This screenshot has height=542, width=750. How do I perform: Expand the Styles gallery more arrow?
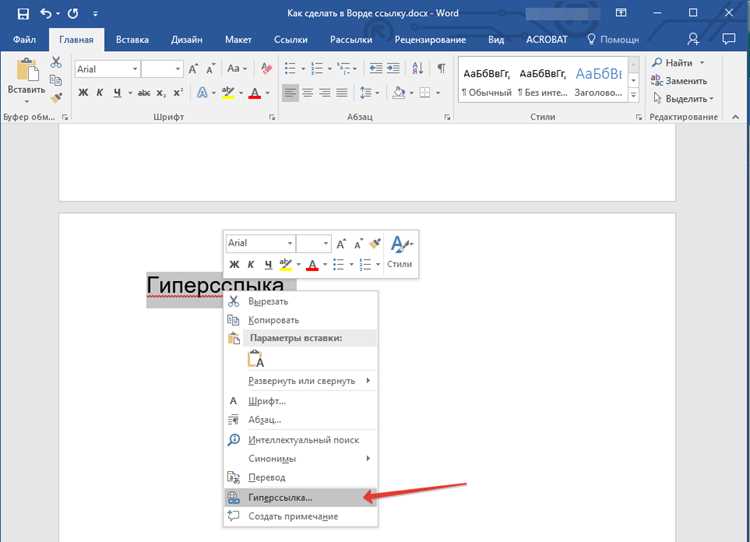tap(634, 96)
